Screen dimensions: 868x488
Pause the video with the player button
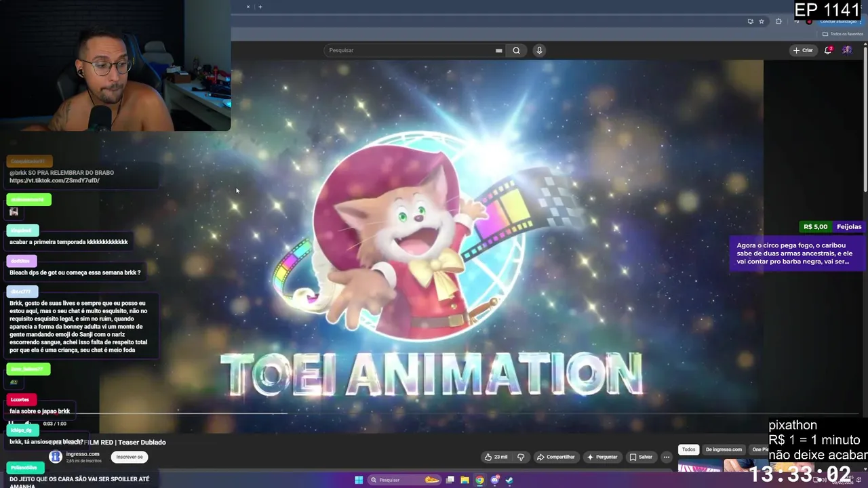pos(11,424)
